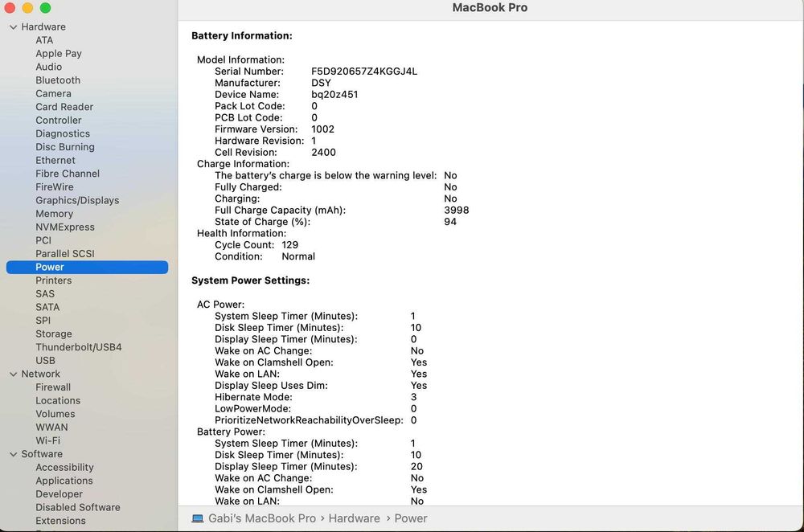Collapse the Hardware section chevron
This screenshot has height=532, width=804.
pyautogui.click(x=14, y=27)
